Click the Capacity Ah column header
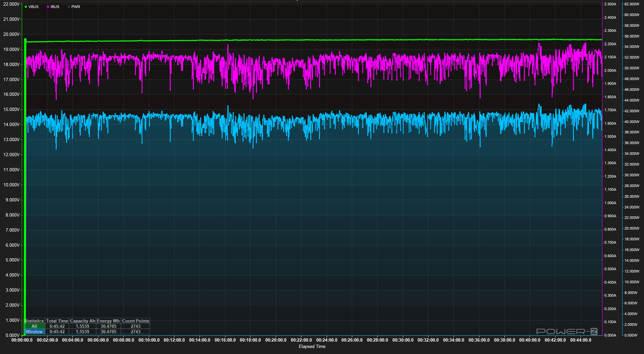This screenshot has height=354, width=644. (83, 321)
